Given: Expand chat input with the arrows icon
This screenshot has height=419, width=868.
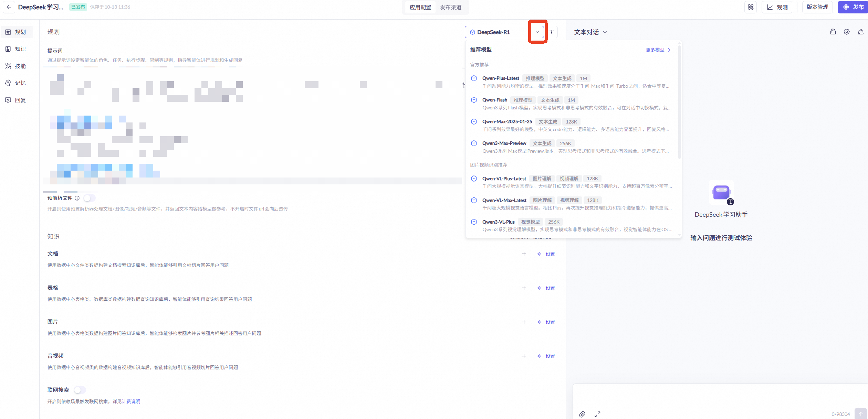Looking at the screenshot, I should pyautogui.click(x=597, y=414).
